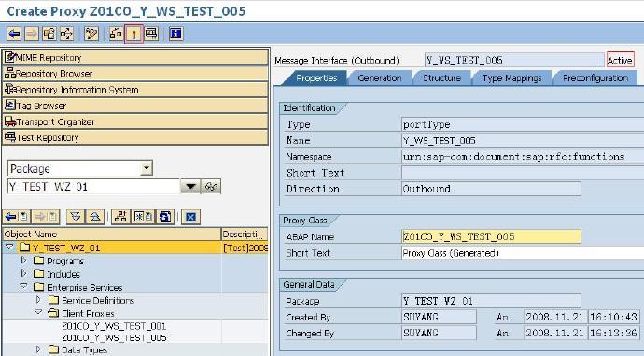The width and height of the screenshot is (644, 356).
Task: Click the blue Back arrow in top toolbar
Action: click(x=14, y=34)
